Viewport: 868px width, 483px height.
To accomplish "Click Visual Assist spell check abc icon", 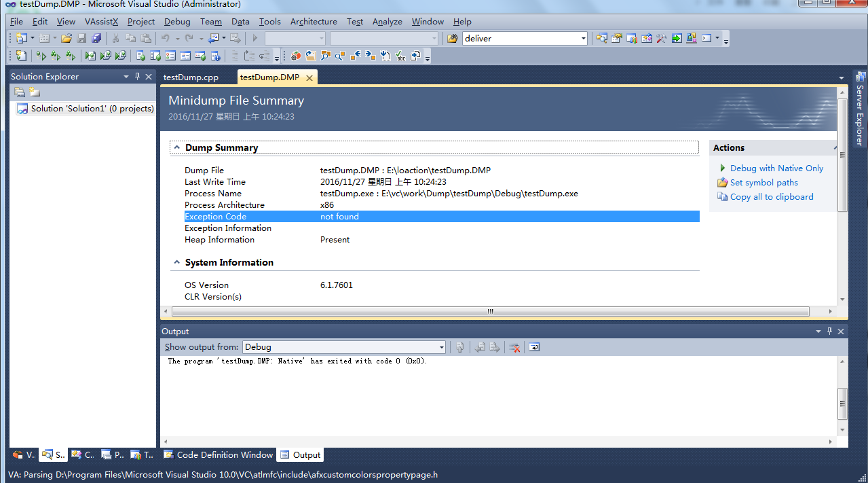I will coord(400,56).
